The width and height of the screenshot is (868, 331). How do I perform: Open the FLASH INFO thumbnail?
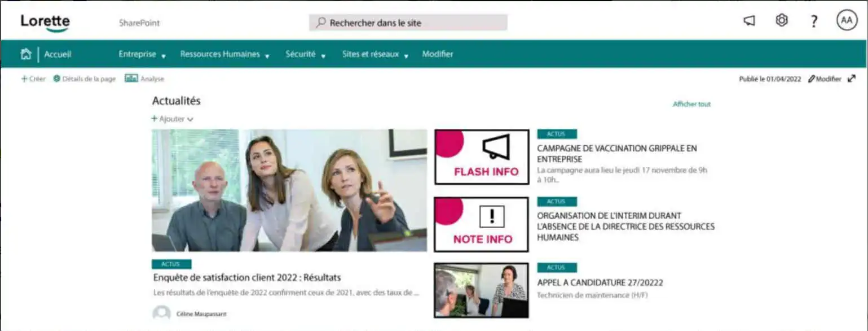point(482,157)
